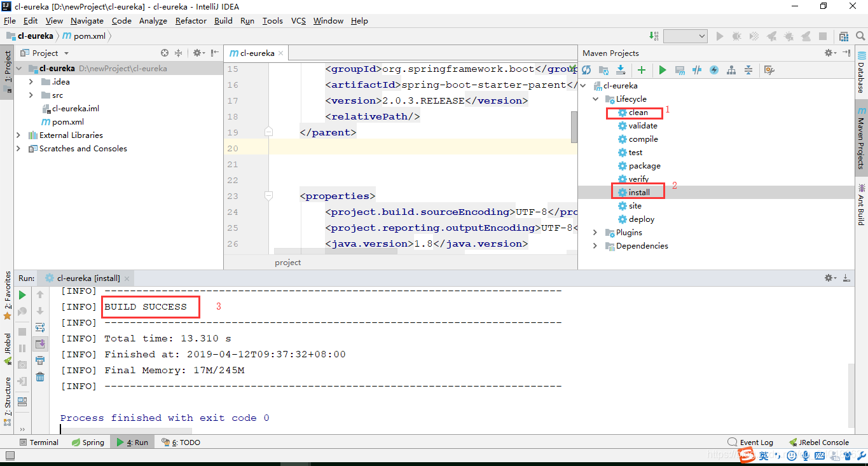Add Maven project with plus icon
The width and height of the screenshot is (868, 466).
(642, 70)
